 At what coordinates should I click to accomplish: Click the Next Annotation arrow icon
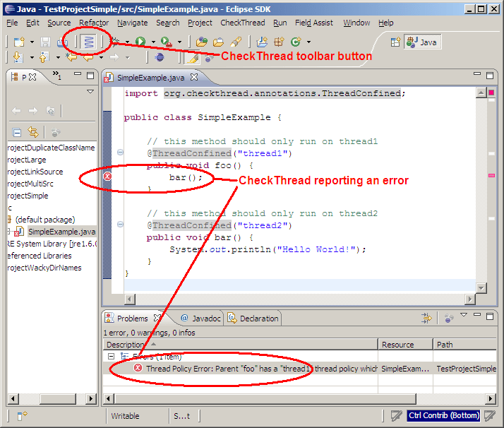(x=18, y=57)
